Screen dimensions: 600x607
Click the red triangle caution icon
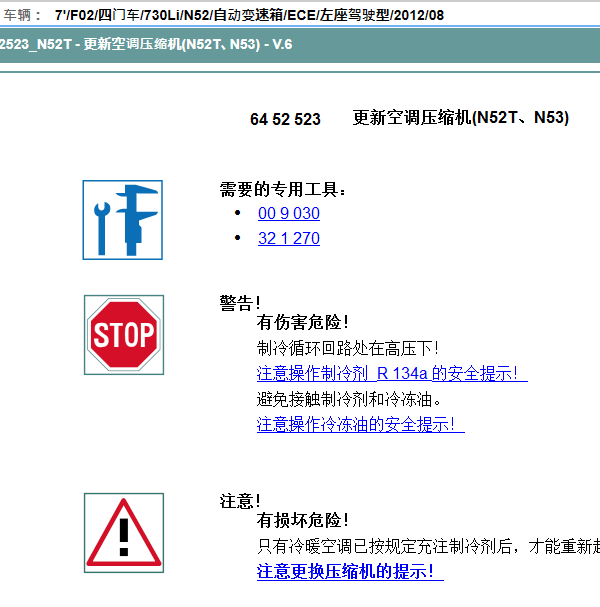click(x=124, y=533)
